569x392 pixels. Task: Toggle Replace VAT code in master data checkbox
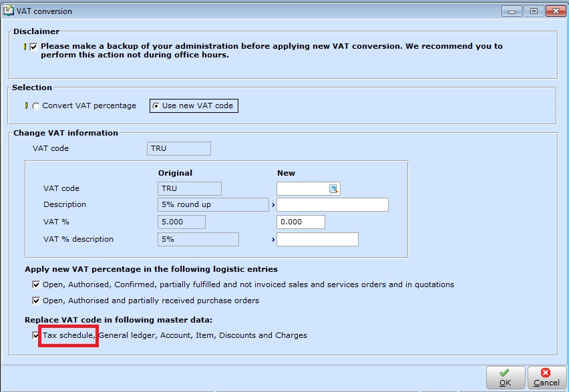coord(36,335)
